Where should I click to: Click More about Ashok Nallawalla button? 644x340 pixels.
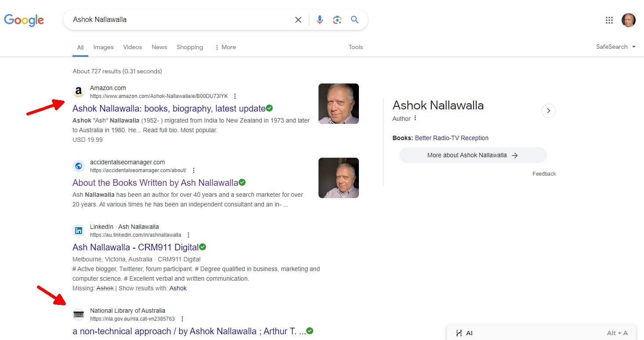[473, 155]
